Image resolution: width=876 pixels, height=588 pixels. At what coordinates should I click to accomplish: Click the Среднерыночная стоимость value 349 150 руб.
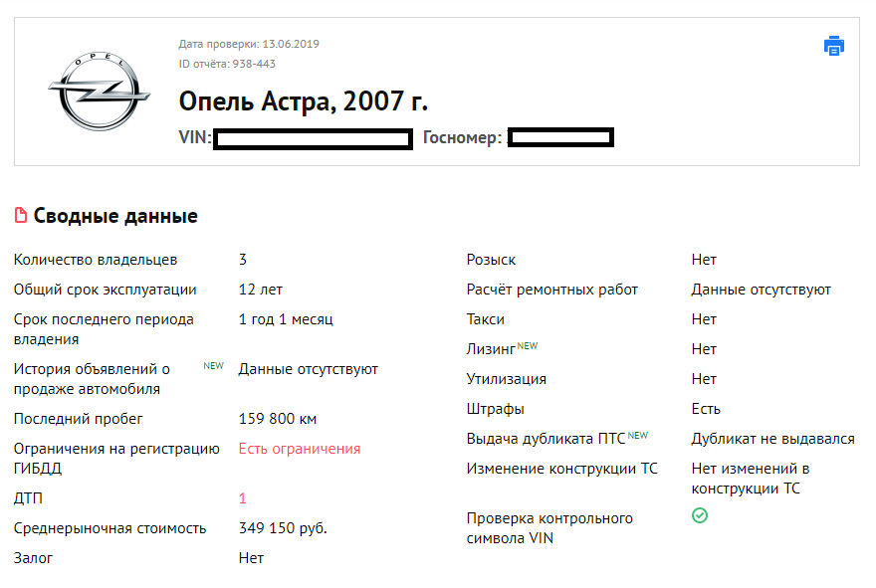(283, 528)
